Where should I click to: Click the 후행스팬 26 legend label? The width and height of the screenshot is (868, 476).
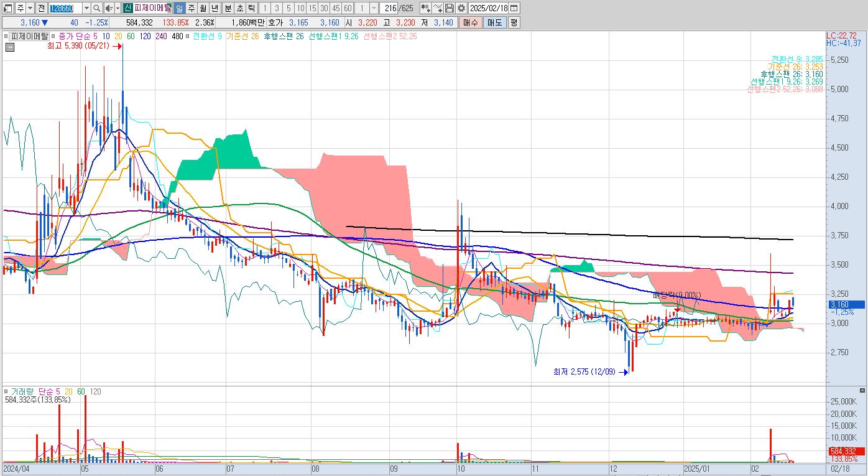tap(284, 36)
